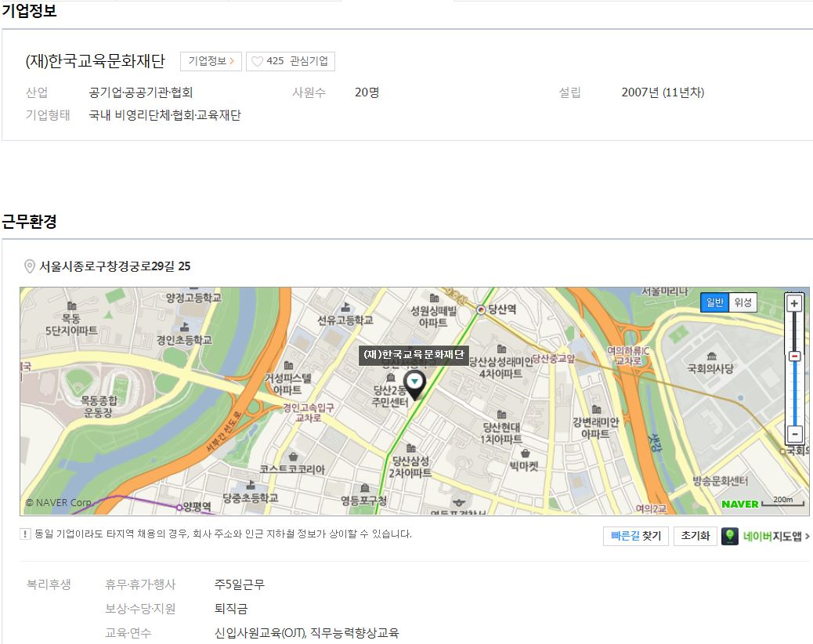Click the 공기업·공공기관·협회 industry text
Image resolution: width=813 pixels, height=644 pixels.
click(x=141, y=92)
